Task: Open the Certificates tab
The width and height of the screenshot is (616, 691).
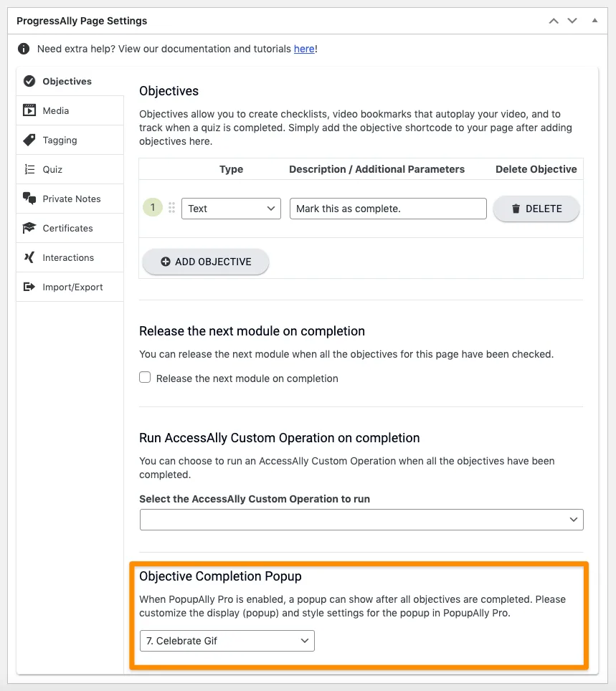Action: click(67, 228)
